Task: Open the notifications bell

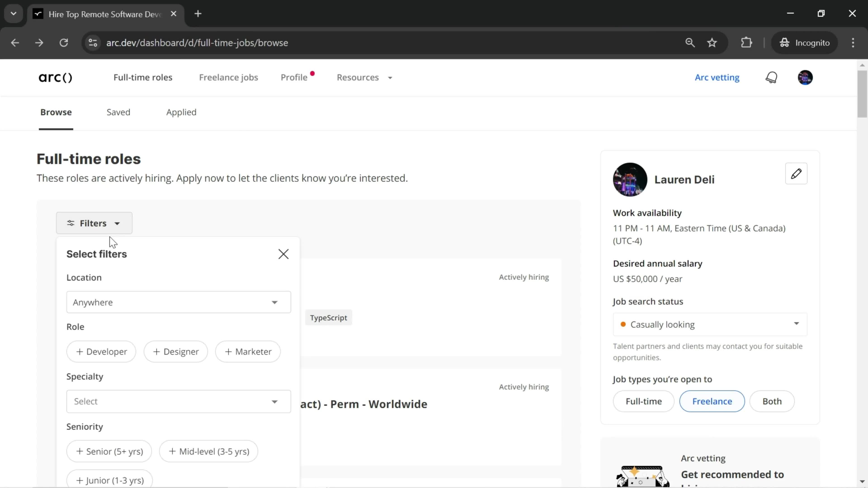Action: click(x=771, y=77)
